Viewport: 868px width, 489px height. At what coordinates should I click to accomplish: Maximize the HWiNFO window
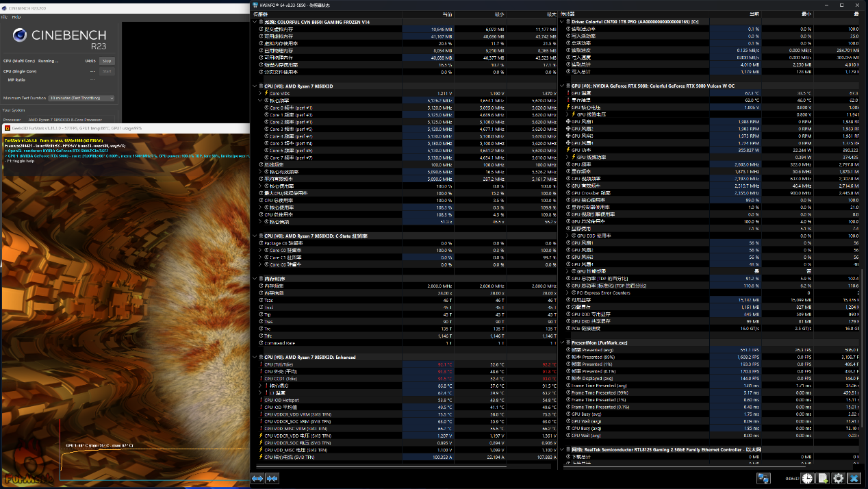[841, 4]
